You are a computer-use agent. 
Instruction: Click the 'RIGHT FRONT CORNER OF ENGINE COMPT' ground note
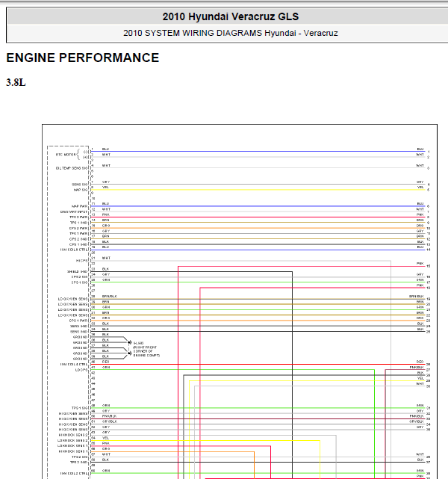tap(146, 351)
